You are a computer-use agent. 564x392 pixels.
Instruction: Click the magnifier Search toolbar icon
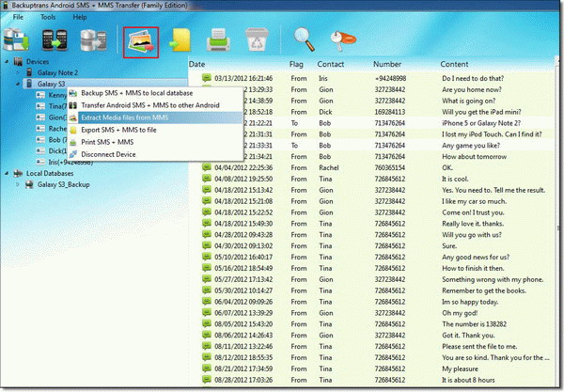click(x=304, y=39)
